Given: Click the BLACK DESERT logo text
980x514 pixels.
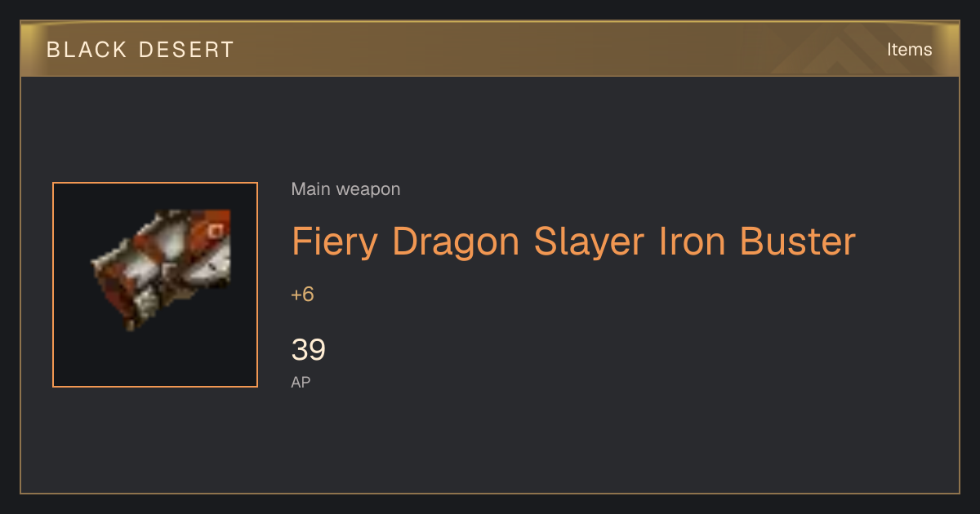Looking at the screenshot, I should point(140,50).
